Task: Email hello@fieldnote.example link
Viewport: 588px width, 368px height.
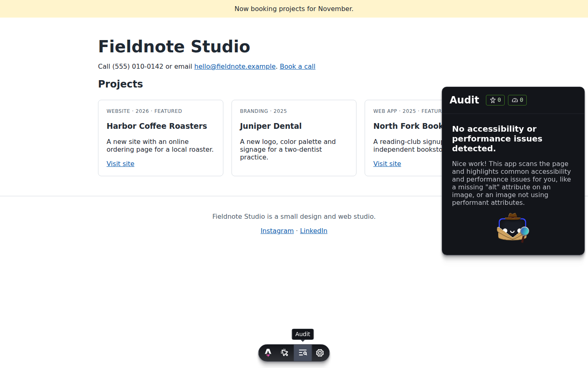Action: [235, 66]
